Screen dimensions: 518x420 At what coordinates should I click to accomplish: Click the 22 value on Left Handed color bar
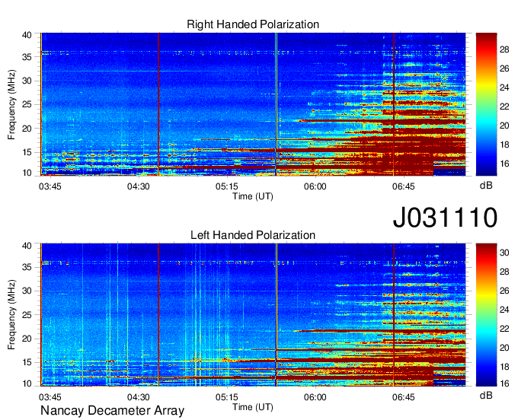point(504,329)
